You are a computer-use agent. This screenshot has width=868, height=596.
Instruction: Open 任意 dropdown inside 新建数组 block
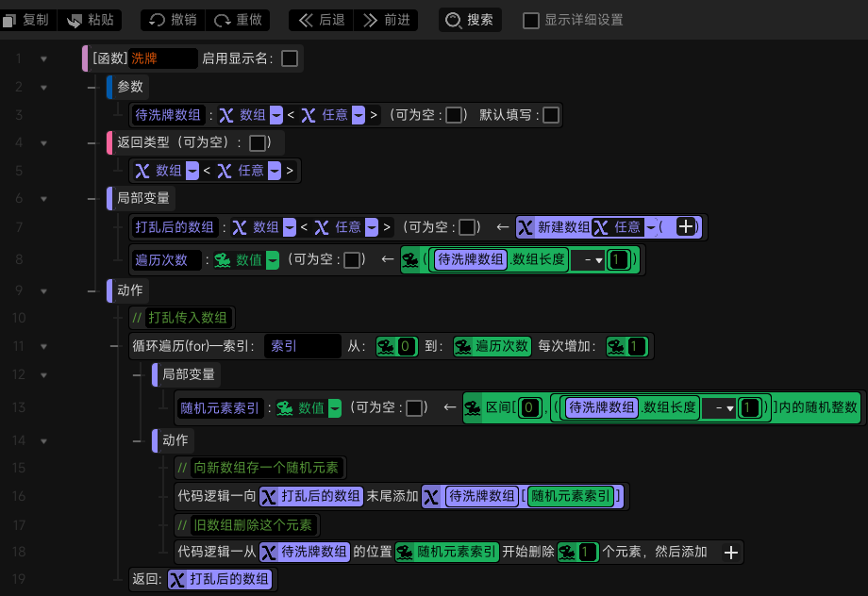coord(651,227)
